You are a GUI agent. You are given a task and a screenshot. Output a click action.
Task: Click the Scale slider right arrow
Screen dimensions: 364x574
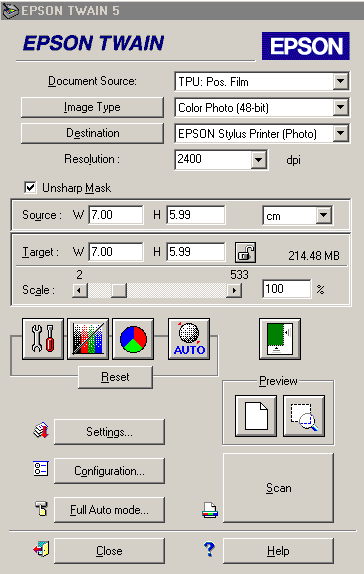tap(234, 291)
